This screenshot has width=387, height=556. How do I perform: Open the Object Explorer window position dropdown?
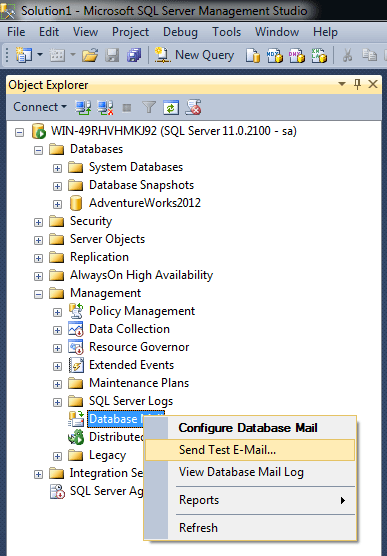342,84
